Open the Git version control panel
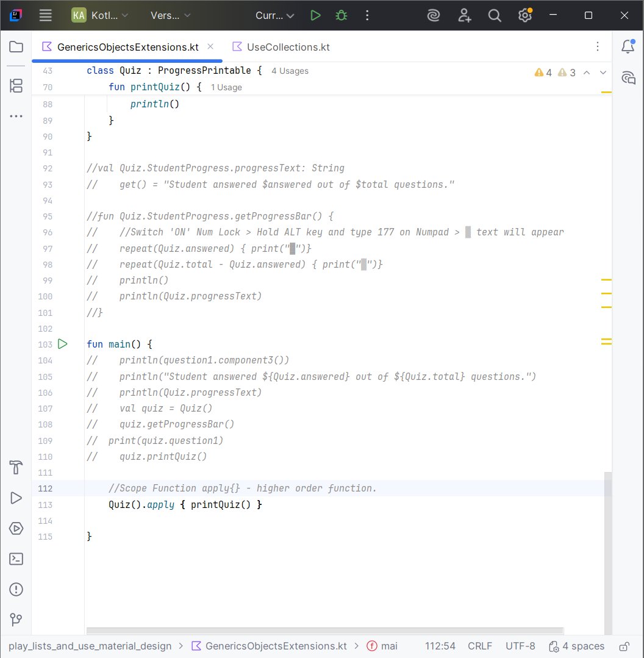The width and height of the screenshot is (644, 658). (16, 620)
